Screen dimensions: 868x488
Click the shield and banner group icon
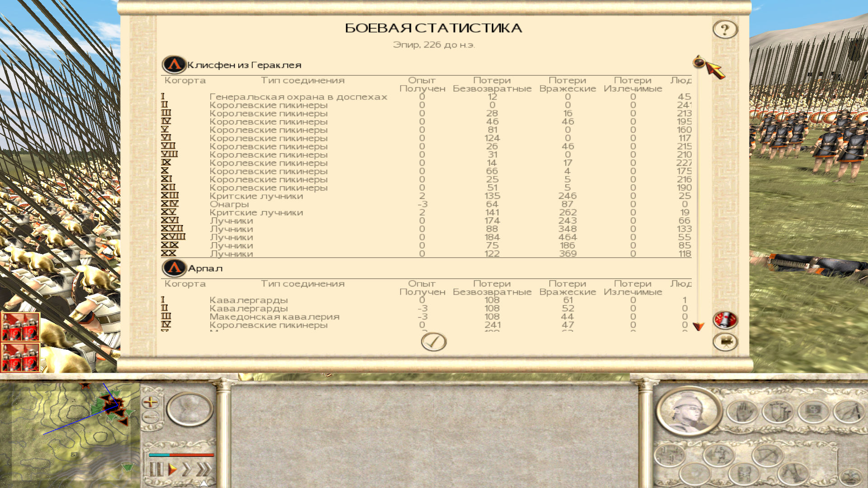778,412
